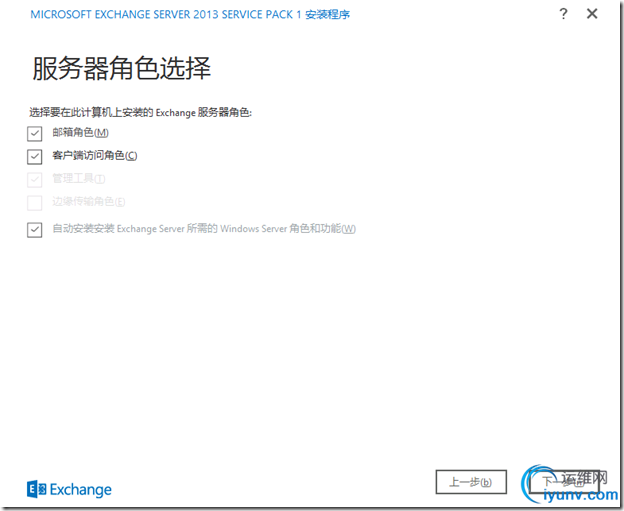The image size is (624, 511).
Task: Click the 边缘传输角色(E) label text
Action: 89,202
